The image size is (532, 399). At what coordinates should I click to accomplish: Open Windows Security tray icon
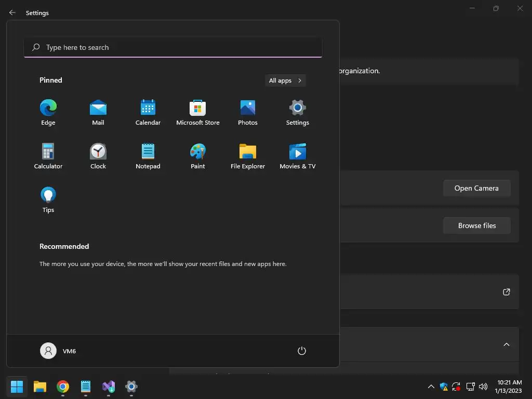point(444,387)
